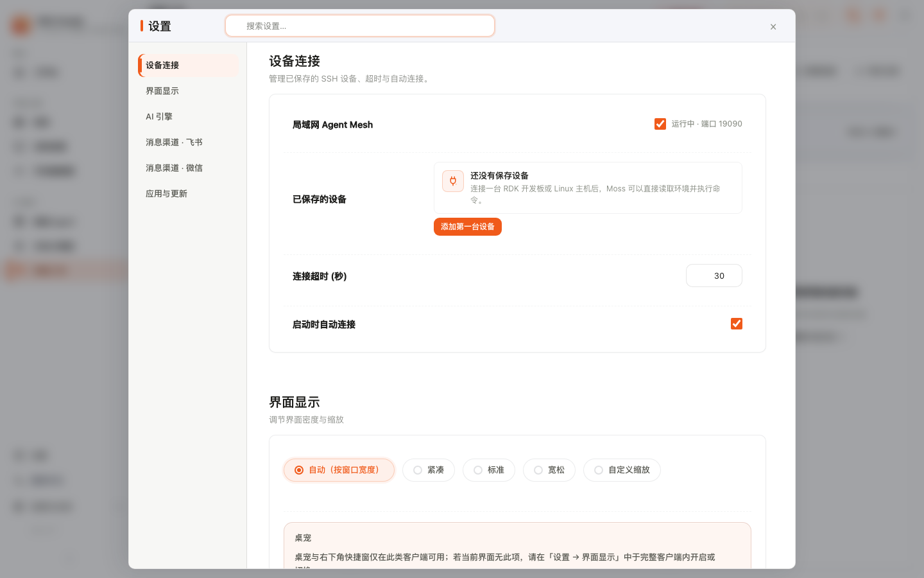Image resolution: width=924 pixels, height=578 pixels.
Task: Click the 添加第一台设备 button
Action: 468,227
